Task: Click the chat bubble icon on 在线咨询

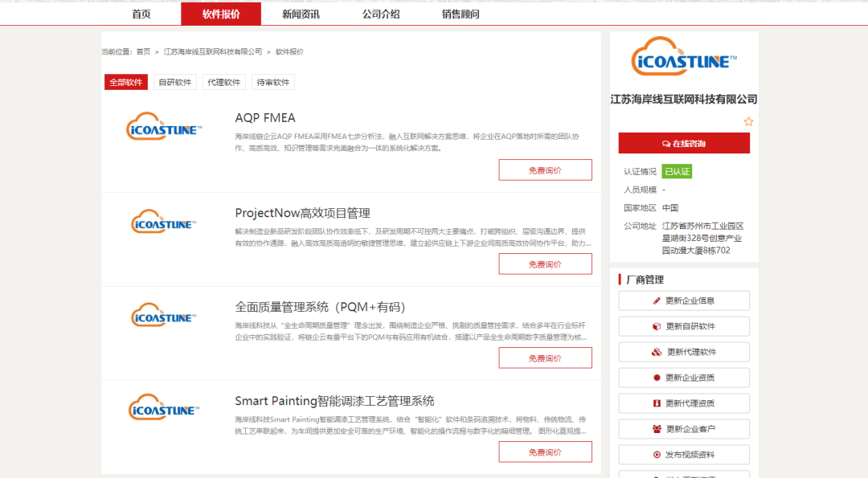Action: tap(666, 144)
